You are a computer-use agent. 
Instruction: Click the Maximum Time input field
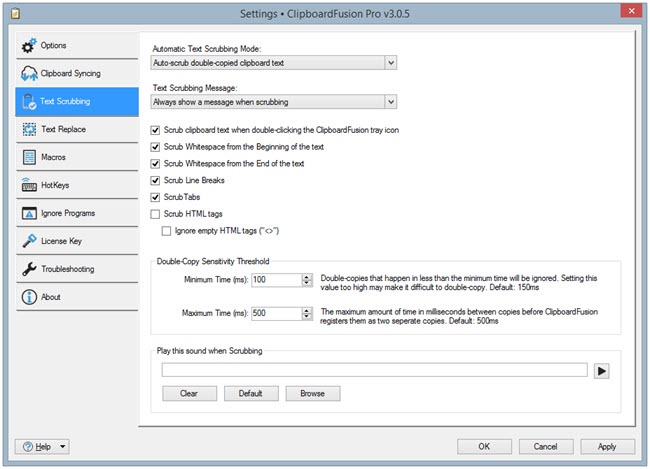coord(277,313)
